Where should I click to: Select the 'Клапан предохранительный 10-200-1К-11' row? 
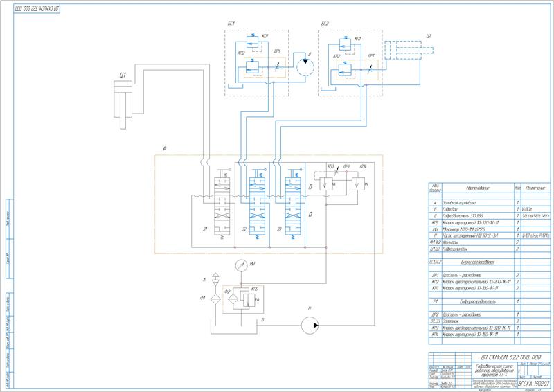pos(490,282)
